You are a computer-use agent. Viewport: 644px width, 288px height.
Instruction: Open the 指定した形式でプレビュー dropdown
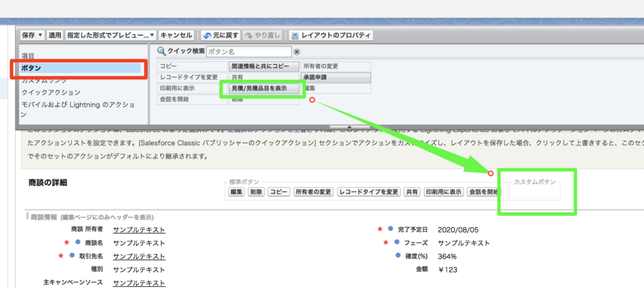click(x=111, y=35)
